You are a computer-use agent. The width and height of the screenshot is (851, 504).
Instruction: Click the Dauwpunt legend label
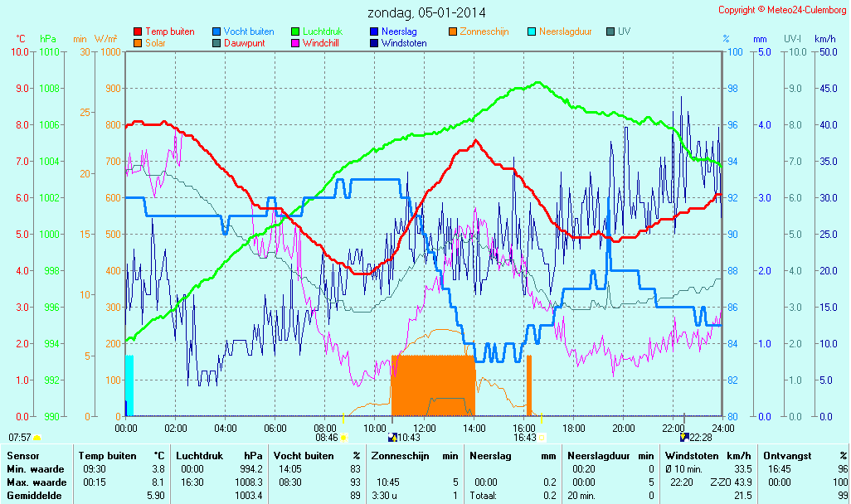pyautogui.click(x=245, y=43)
